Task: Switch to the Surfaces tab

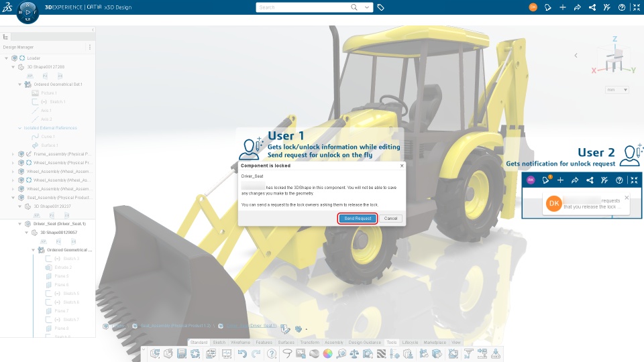Action: 286,343
